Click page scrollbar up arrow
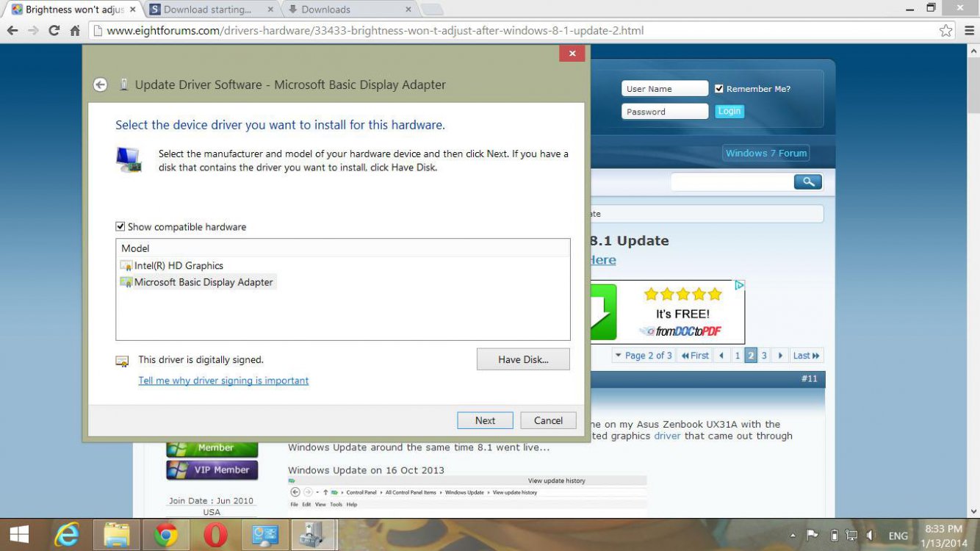Viewport: 980px width, 551px height. [973, 50]
